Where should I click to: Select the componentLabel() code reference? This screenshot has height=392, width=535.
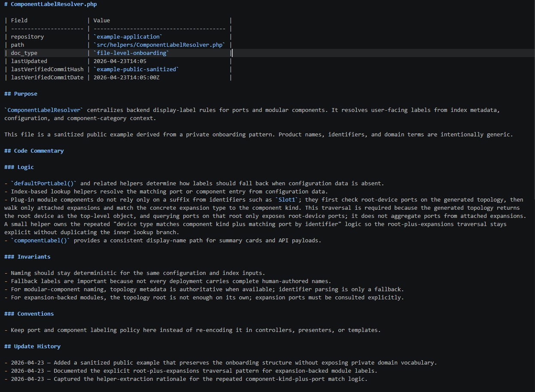point(37,240)
